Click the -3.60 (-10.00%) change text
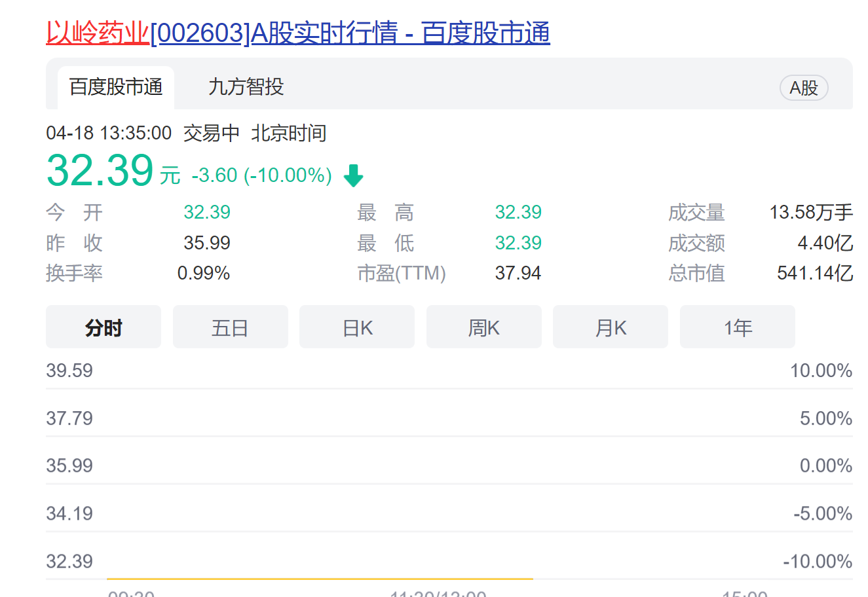 (261, 175)
